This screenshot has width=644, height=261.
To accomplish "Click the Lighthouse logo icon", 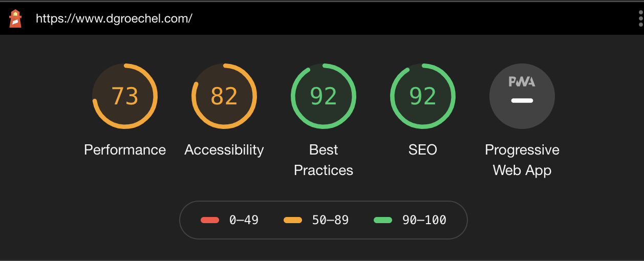I will (x=15, y=18).
